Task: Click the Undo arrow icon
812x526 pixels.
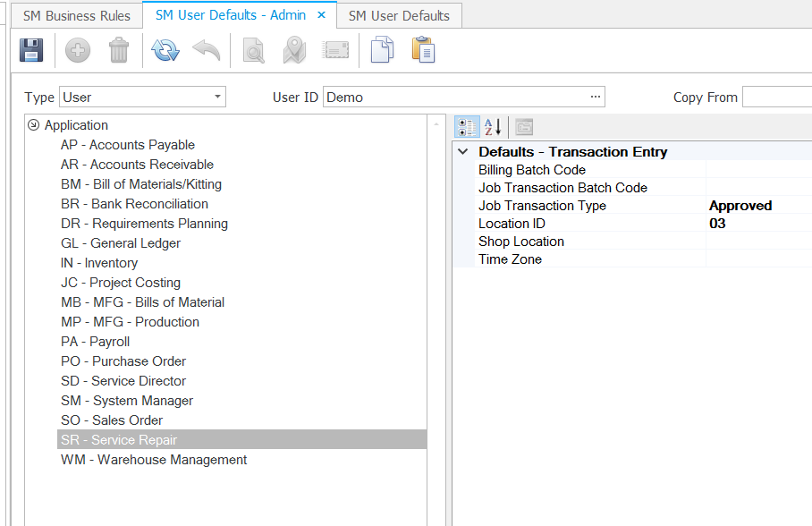Action: [x=206, y=51]
